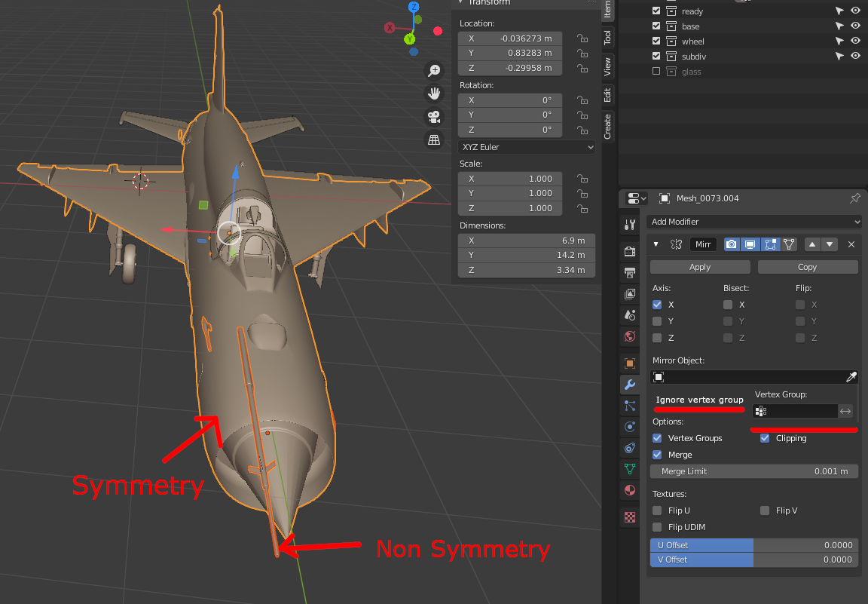Open the Add Modifier dropdown
The width and height of the screenshot is (868, 604).
(x=754, y=222)
